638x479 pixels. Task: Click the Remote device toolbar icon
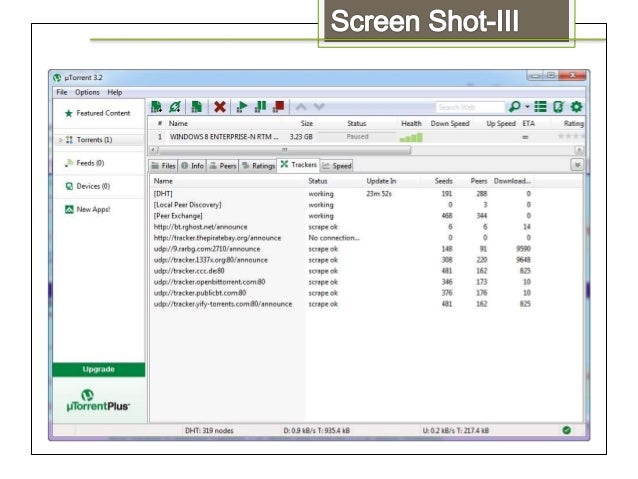(x=558, y=107)
